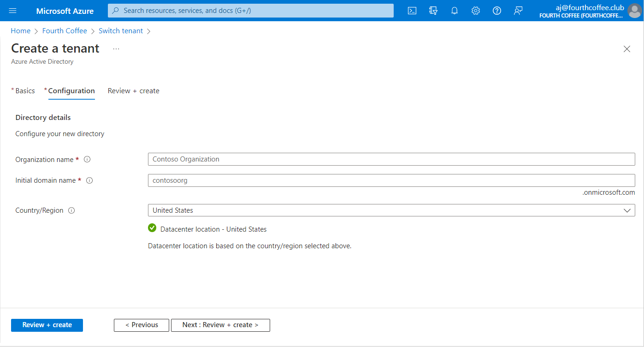Open the Directories + subscriptions filter icon

coord(433,11)
